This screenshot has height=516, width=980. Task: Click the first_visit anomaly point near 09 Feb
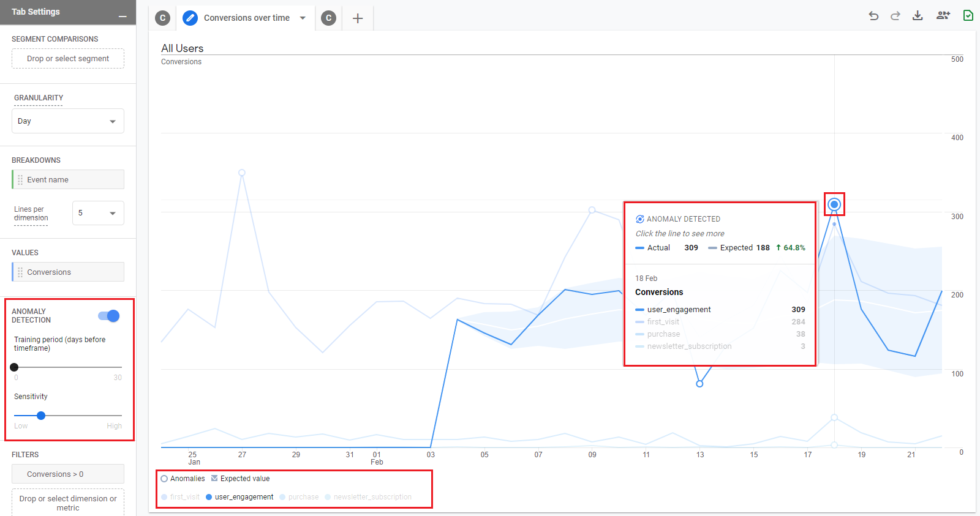(x=592, y=210)
